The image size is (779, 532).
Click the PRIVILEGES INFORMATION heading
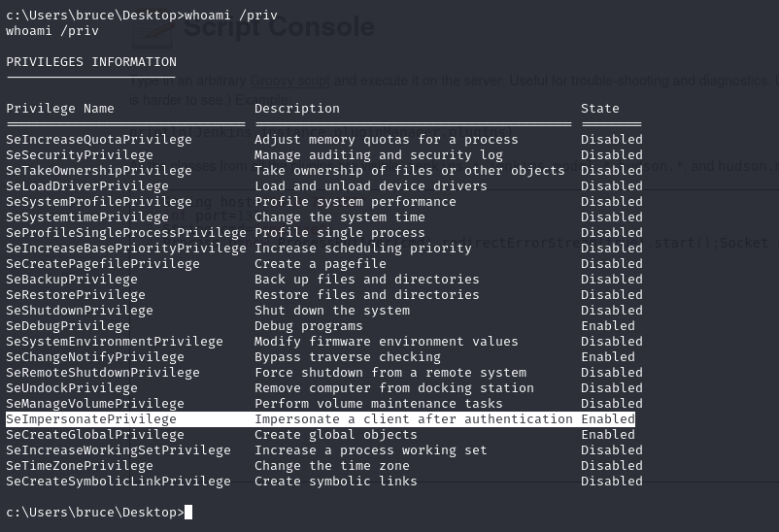[91, 62]
